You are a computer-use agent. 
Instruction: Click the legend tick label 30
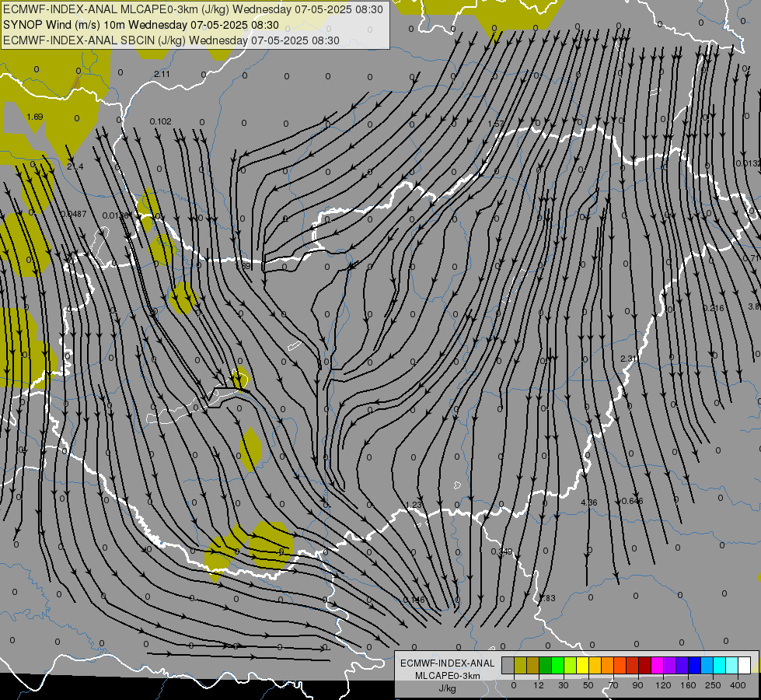coord(564,685)
